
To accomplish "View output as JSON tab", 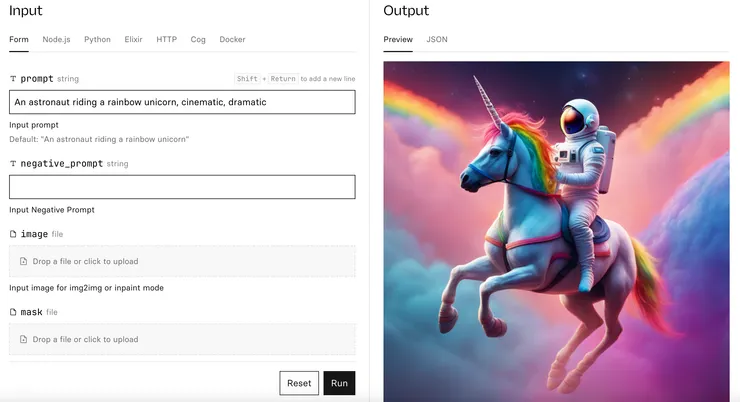I will click(437, 39).
